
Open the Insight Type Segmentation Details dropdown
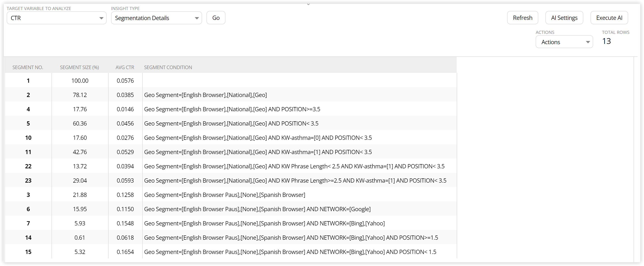tap(156, 18)
